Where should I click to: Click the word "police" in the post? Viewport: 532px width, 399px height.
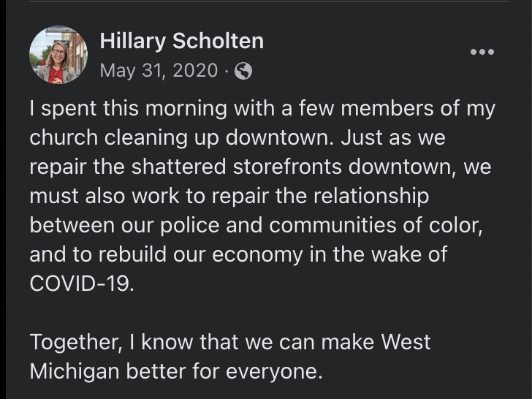pyautogui.click(x=202, y=225)
